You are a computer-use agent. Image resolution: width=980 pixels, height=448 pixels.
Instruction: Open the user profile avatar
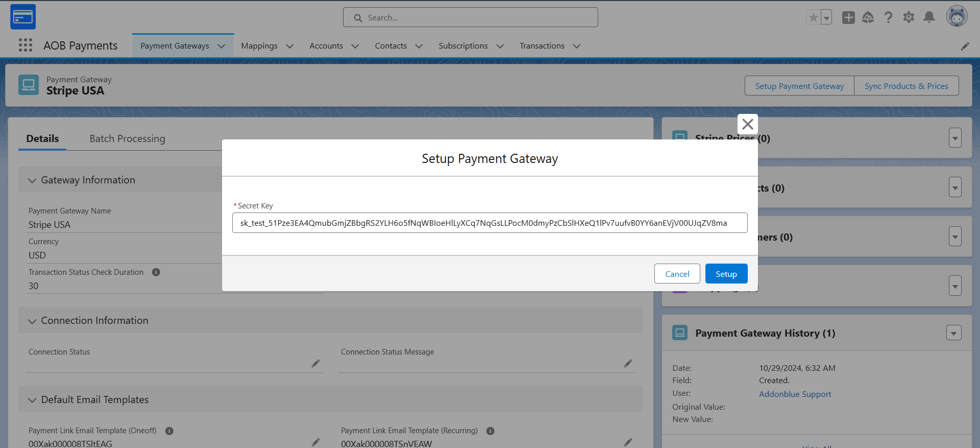[957, 16]
